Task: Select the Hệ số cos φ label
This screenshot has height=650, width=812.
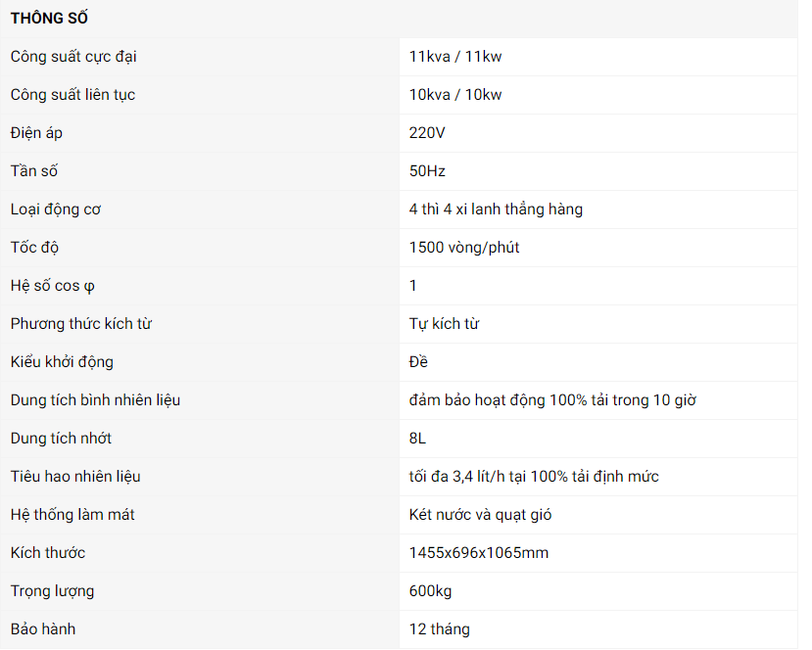Action: click(x=53, y=286)
